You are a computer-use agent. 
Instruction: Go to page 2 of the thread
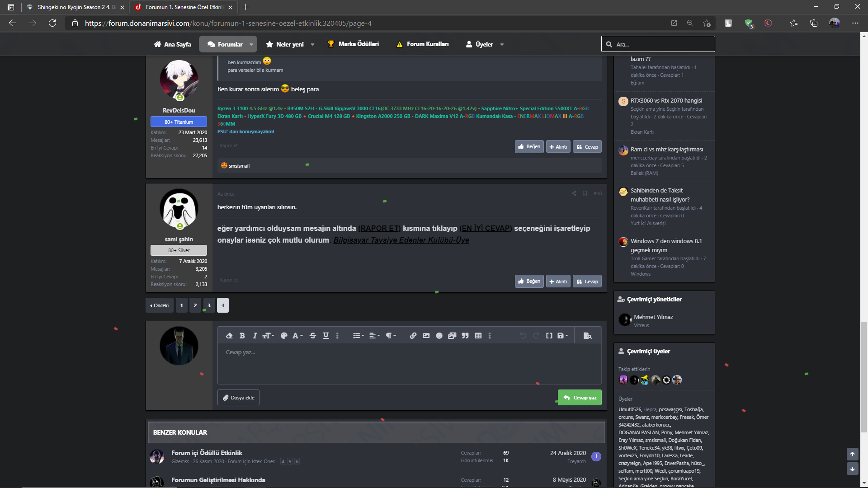coord(195,305)
